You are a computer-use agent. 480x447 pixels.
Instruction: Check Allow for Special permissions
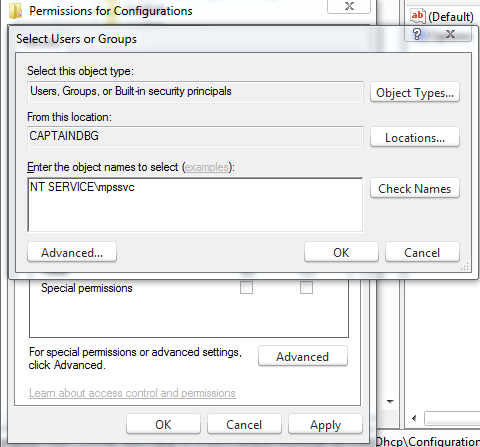pos(246,287)
